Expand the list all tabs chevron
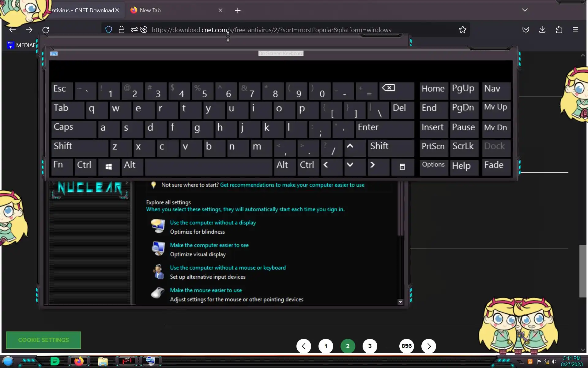This screenshot has width=588, height=368. click(525, 10)
